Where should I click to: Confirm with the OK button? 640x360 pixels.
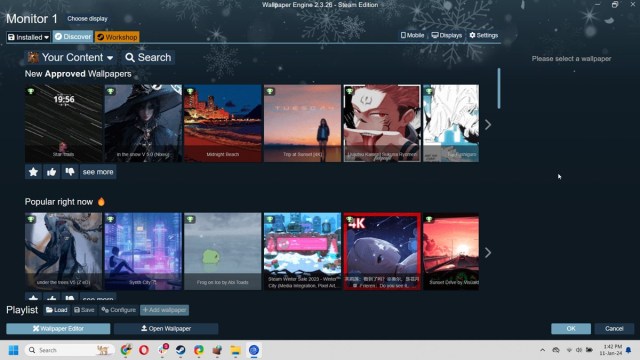[x=571, y=329]
